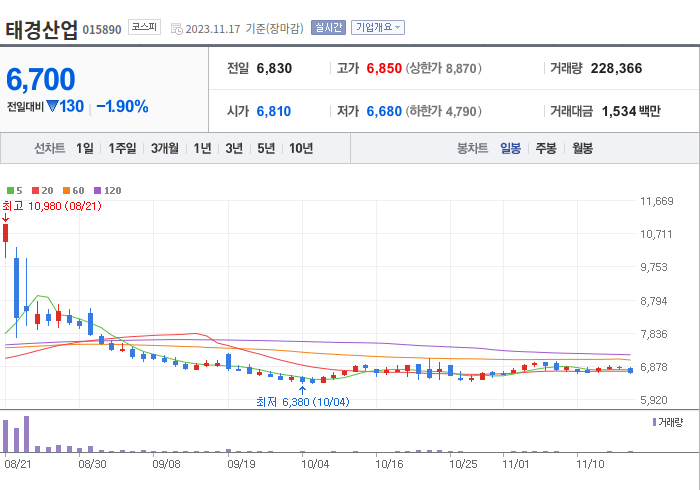This screenshot has width=700, height=490.
Task: Click the 11/10 date axis label
Action: coord(590,464)
